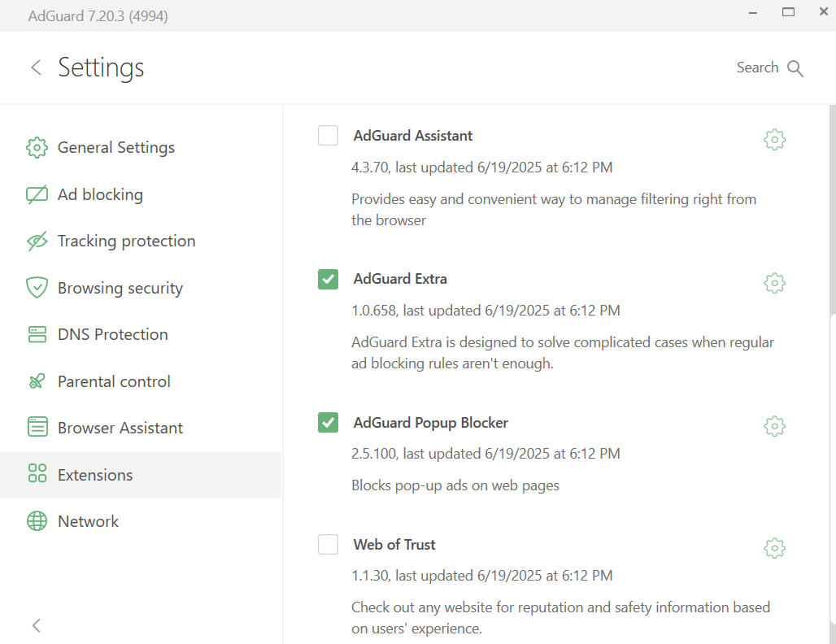
Task: Click version text '1.1.30, last updated'
Action: [481, 576]
